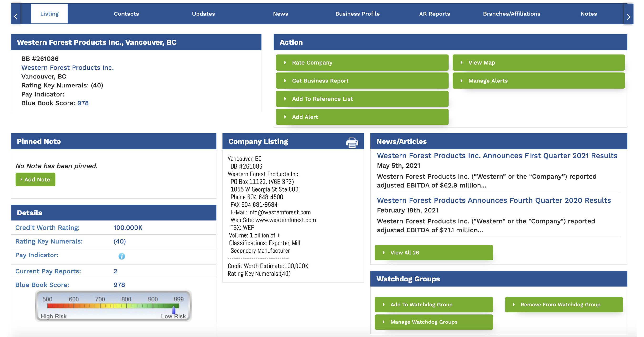Open View Map

click(539, 62)
